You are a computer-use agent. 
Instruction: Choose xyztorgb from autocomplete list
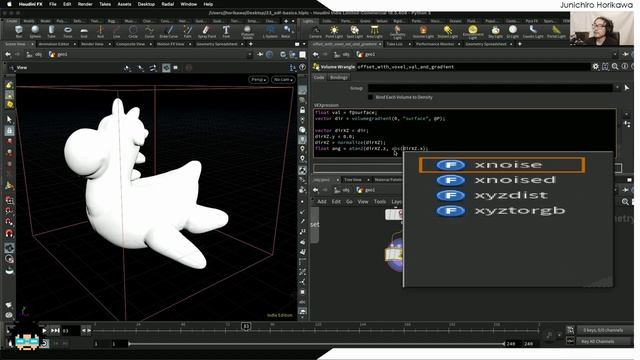click(x=502, y=211)
